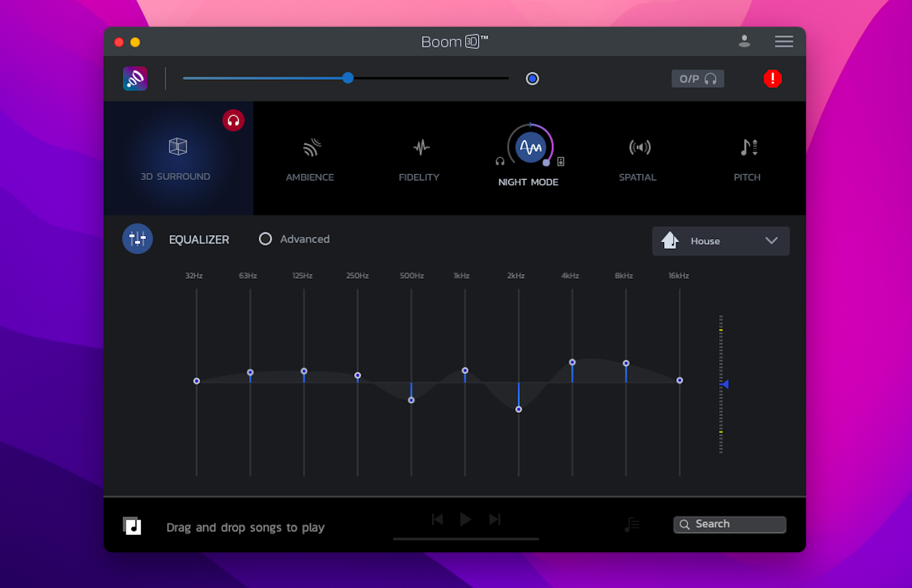Open the hamburger menu

click(784, 41)
